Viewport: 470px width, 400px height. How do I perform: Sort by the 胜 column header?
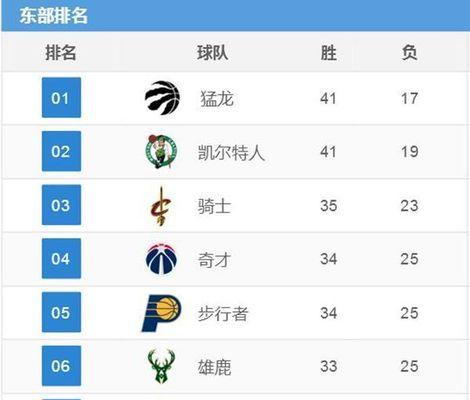click(x=329, y=53)
